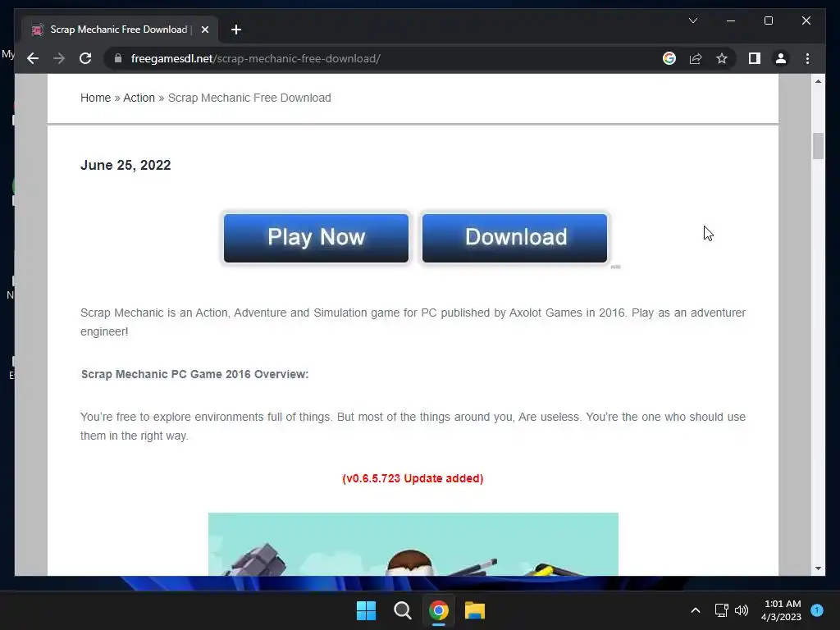The width and height of the screenshot is (840, 630).
Task: Open the side panel icon
Action: point(755,58)
